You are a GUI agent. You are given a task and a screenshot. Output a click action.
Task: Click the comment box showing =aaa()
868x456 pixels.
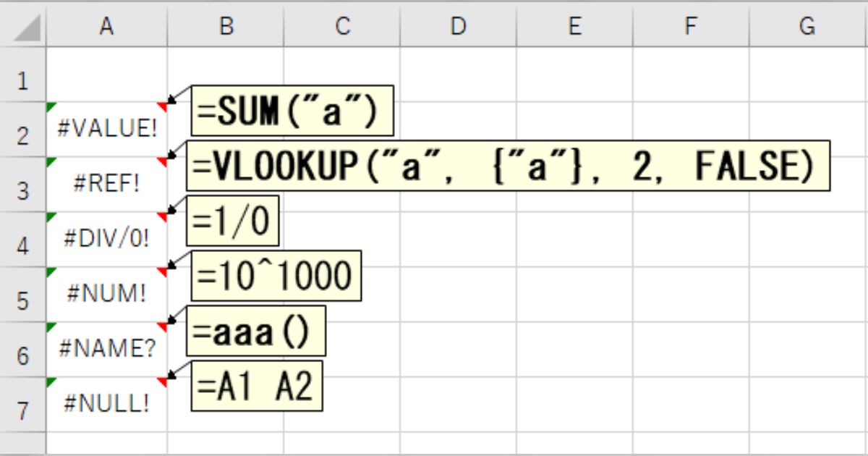pyautogui.click(x=257, y=329)
